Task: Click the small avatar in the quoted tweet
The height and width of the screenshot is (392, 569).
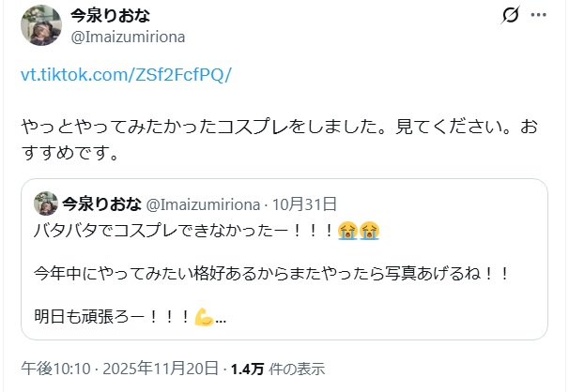Action: click(45, 204)
